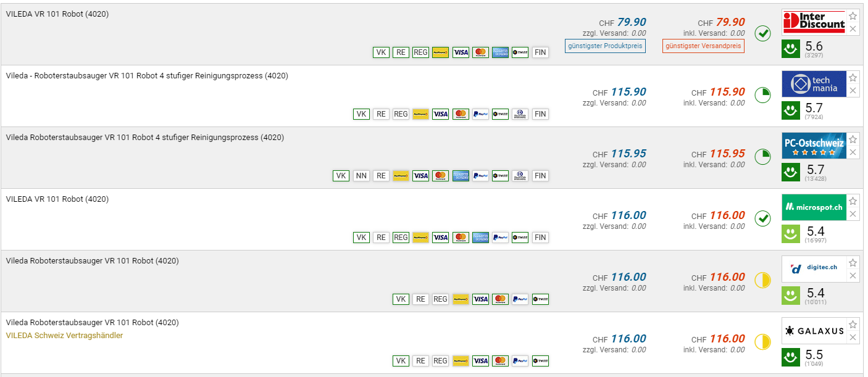Image resolution: width=868 pixels, height=377 pixels.
Task: Click the Twint icon in digitec row
Action: coord(540,299)
